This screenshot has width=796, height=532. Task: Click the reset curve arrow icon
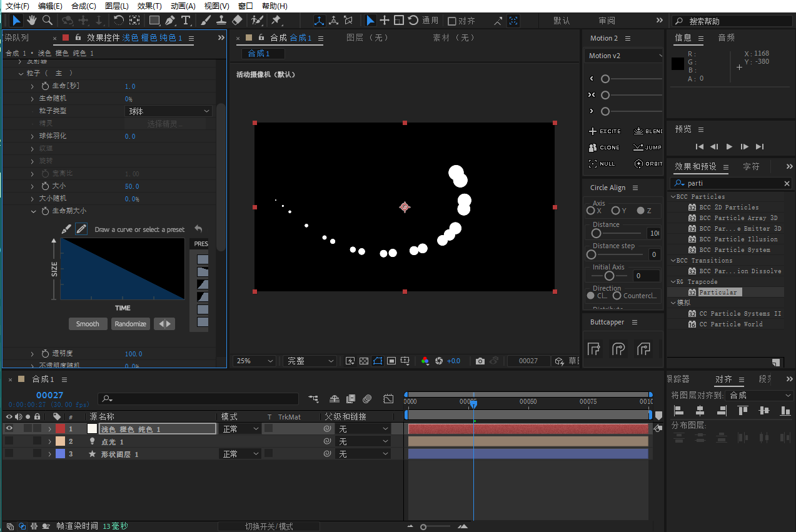coord(198,229)
